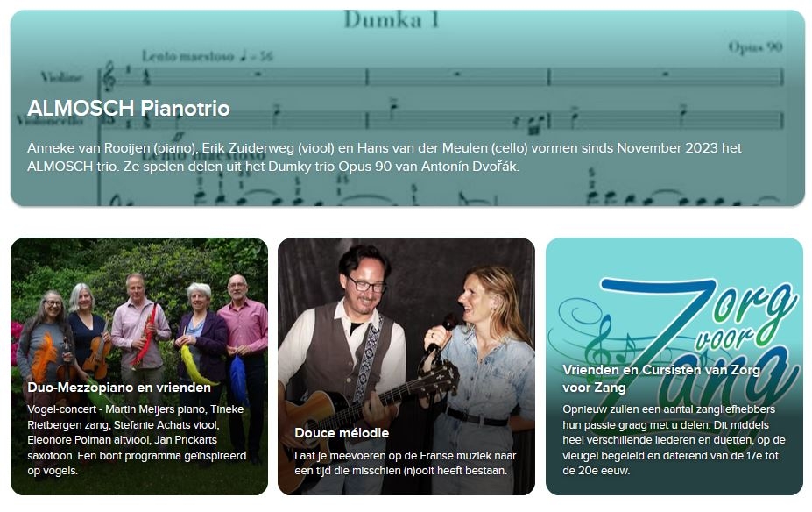The image size is (812, 512).
Task: Click the zangliefhebbers description paragraph
Action: click(674, 440)
